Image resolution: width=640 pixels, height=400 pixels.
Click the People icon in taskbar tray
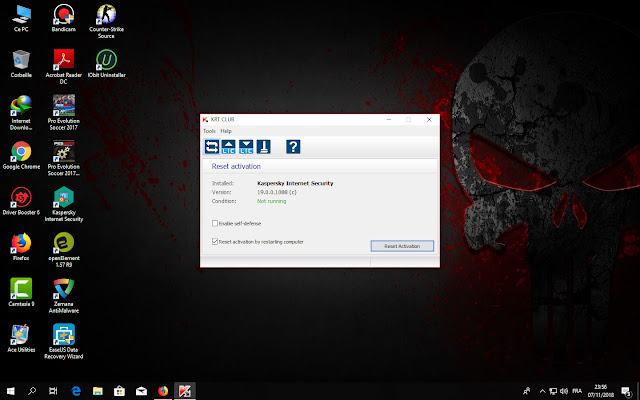(527, 391)
